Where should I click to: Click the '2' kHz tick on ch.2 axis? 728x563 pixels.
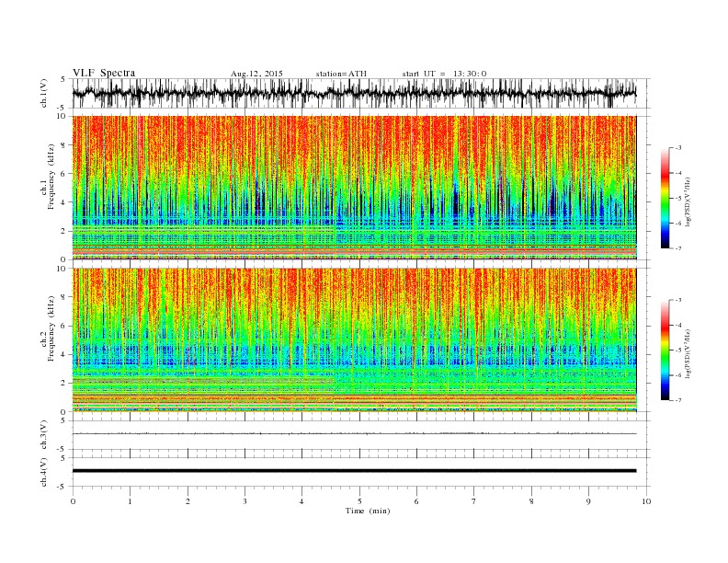tap(64, 384)
